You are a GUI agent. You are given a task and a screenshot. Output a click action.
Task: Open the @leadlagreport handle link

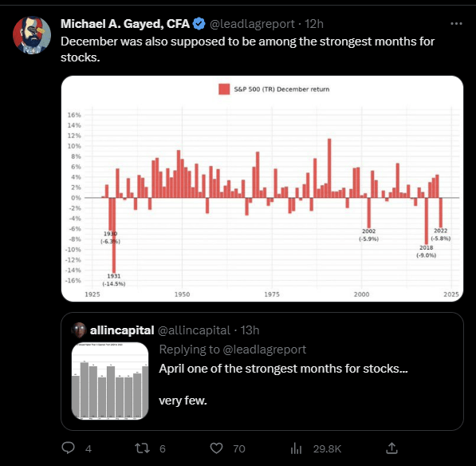(x=252, y=24)
